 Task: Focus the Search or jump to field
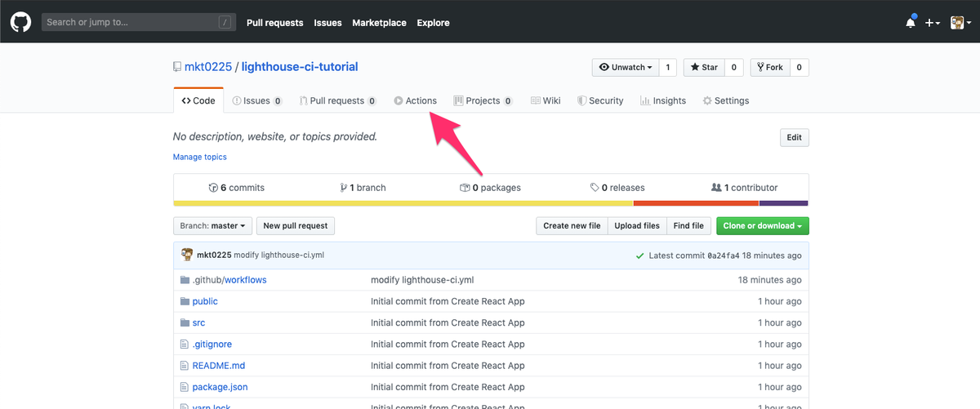pyautogui.click(x=139, y=22)
